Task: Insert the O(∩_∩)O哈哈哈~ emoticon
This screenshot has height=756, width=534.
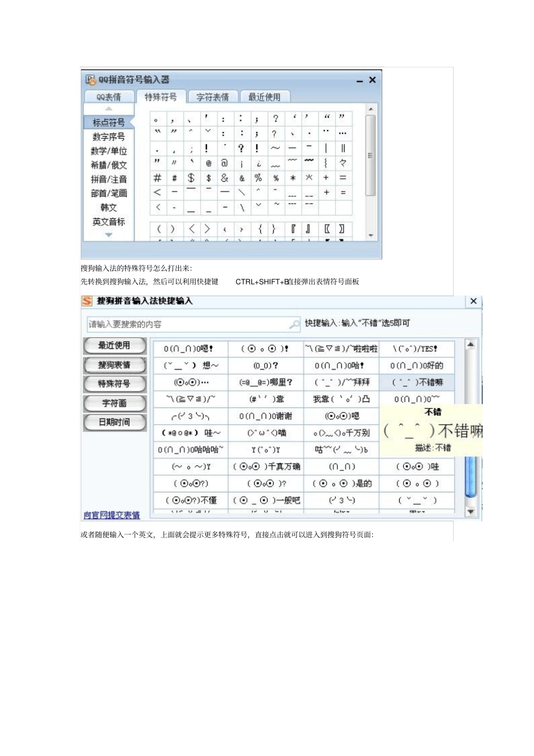Action: 191,450
